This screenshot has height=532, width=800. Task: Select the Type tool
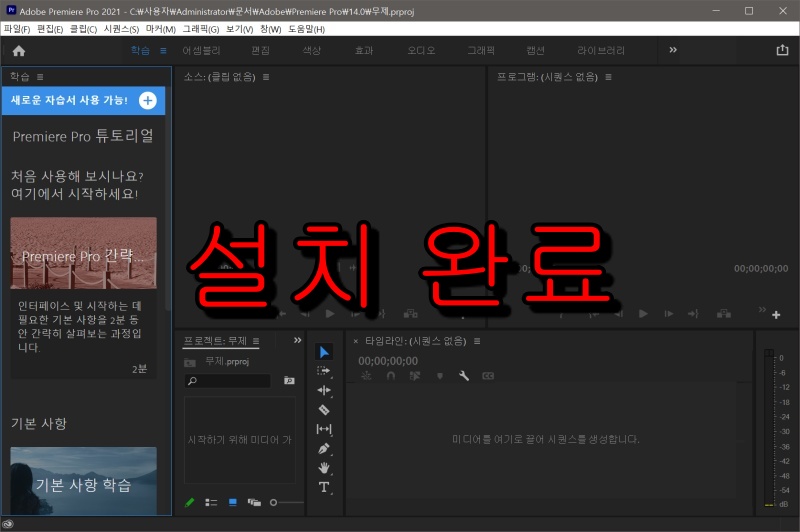click(324, 487)
